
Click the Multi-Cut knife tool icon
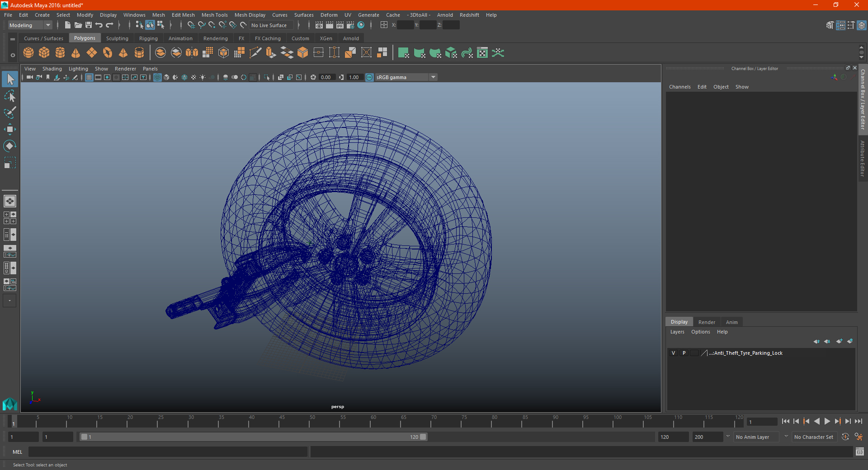click(x=255, y=53)
